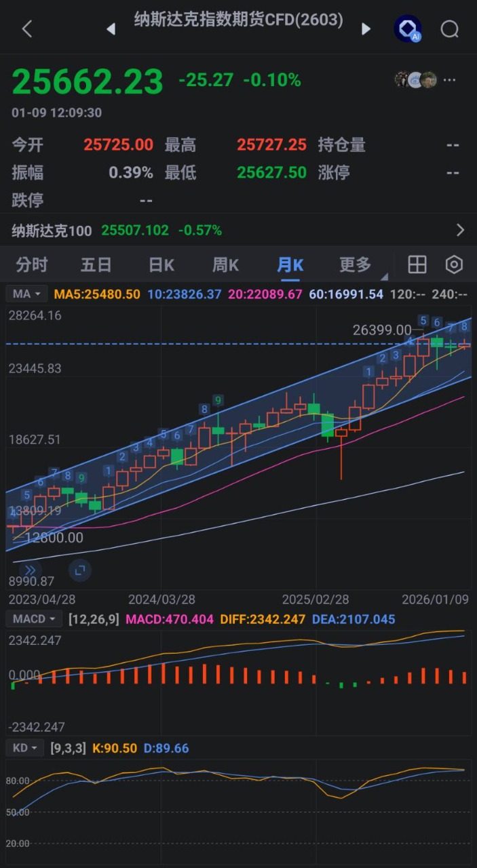
Task: Open the chart grid layout icon
Action: point(417,264)
